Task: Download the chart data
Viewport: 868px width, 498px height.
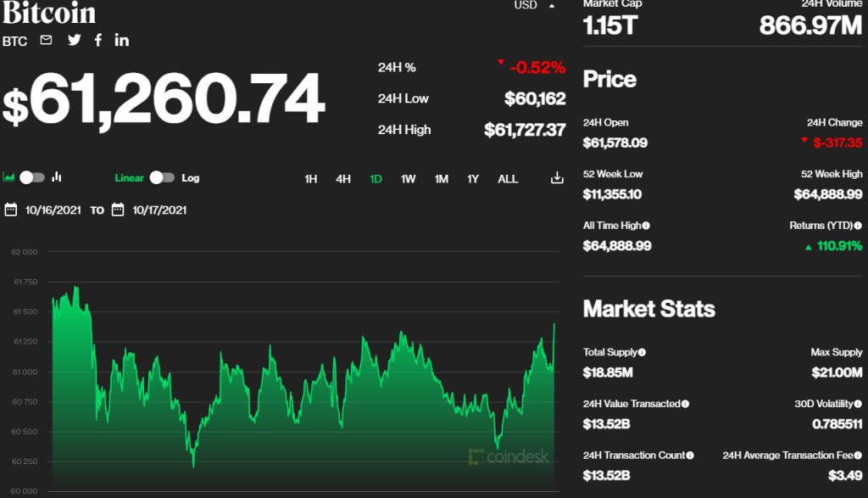Action: (x=557, y=178)
